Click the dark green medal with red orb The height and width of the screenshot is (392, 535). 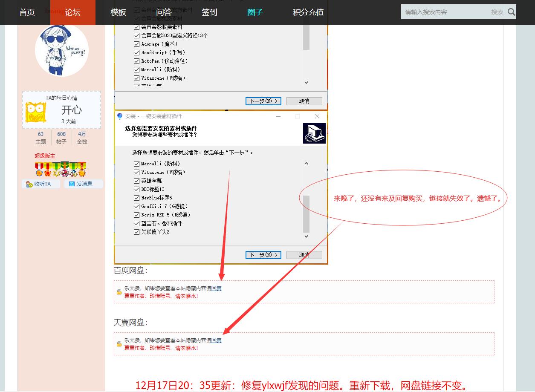(x=65, y=169)
